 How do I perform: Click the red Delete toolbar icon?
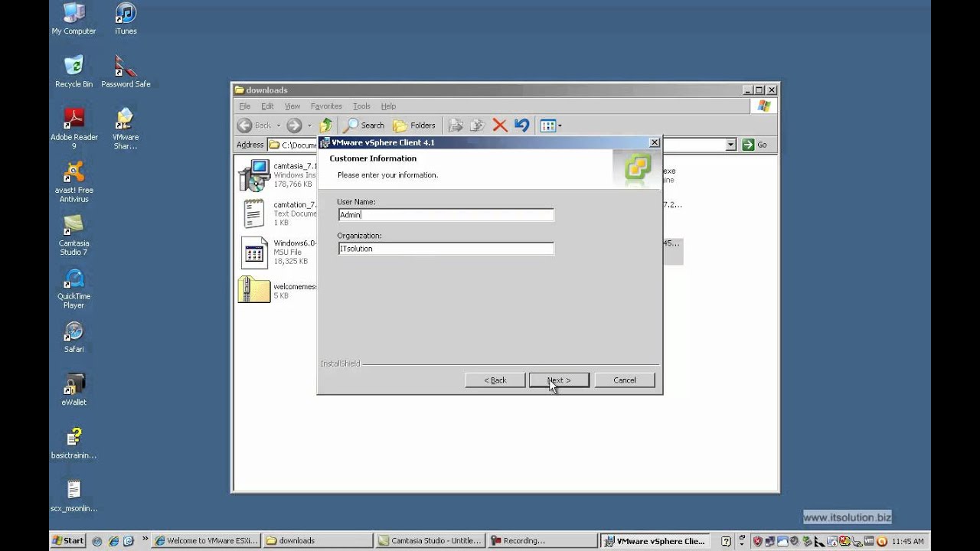500,126
